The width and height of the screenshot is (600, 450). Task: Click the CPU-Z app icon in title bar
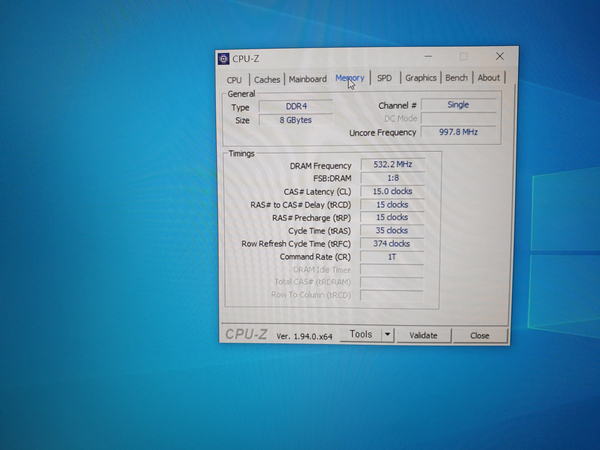click(224, 59)
